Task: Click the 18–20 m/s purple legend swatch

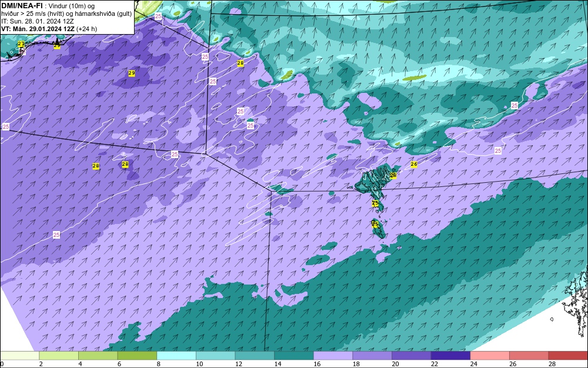Action: (x=372, y=356)
